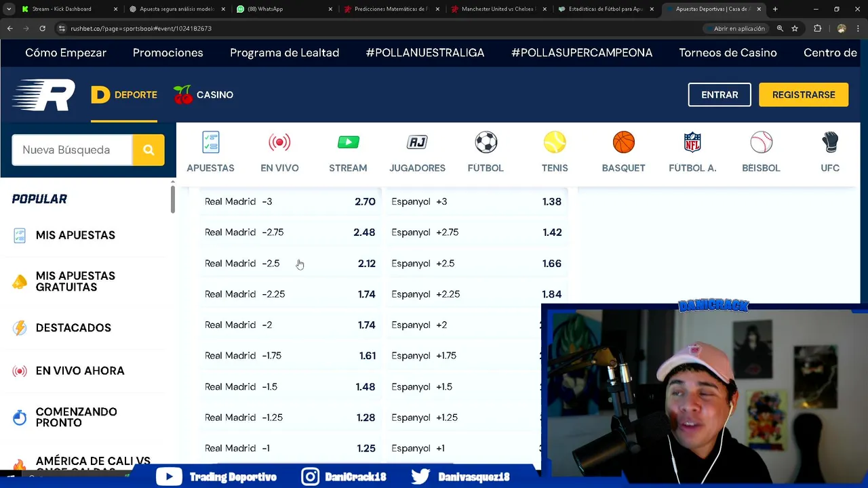
Task: Select Real Madrid -1.75 odds 1.61
Action: (290, 356)
